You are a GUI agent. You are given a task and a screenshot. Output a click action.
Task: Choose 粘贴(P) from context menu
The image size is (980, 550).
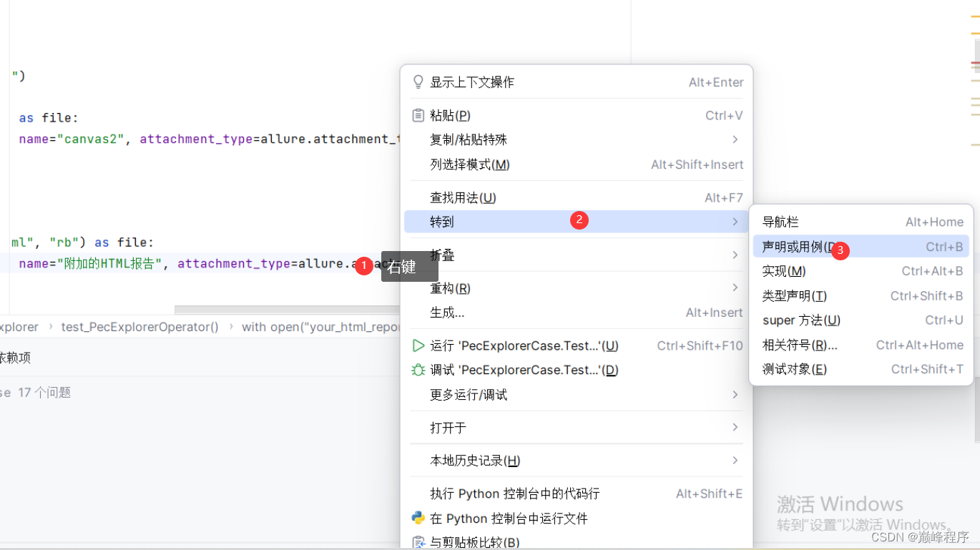(x=577, y=115)
